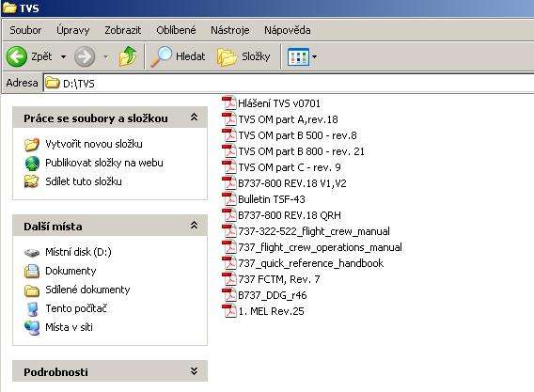Select PDF icon of B737-800 REV.18 QRH
The width and height of the screenshot is (534, 392).
(x=229, y=215)
